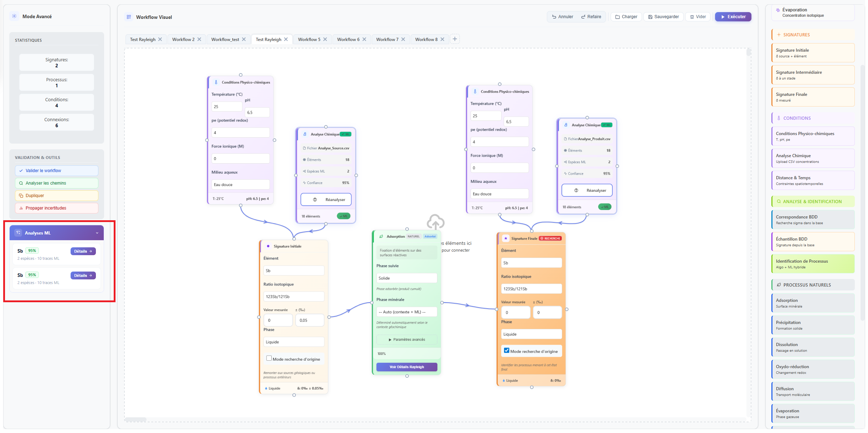868x433 pixels.
Task: Click the cloud upload icon on canvas
Action: 436,222
